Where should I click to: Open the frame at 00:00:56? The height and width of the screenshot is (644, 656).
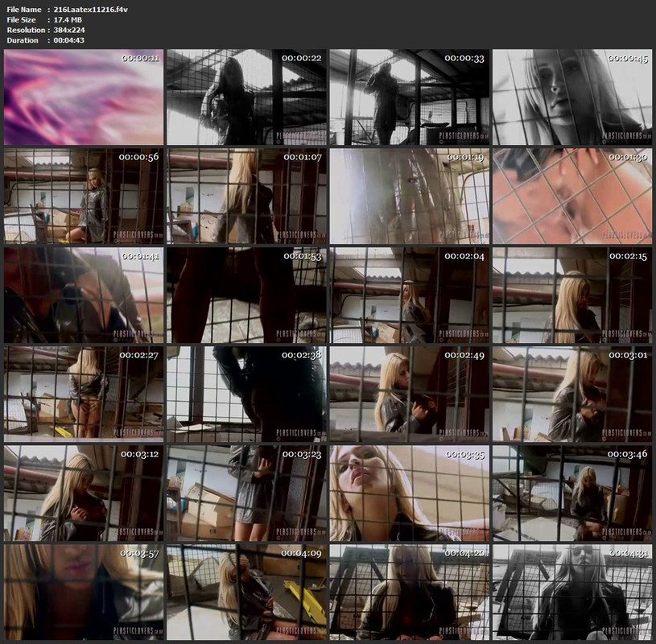tap(84, 196)
